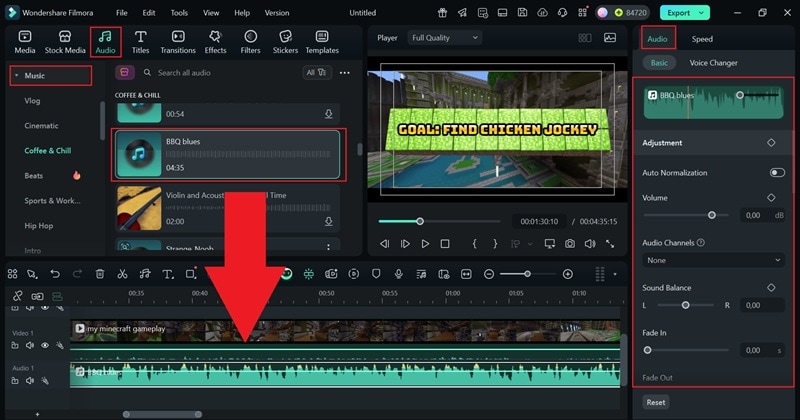This screenshot has height=420, width=800.
Task: Click the compare grid icon in player header
Action: pyautogui.click(x=585, y=38)
